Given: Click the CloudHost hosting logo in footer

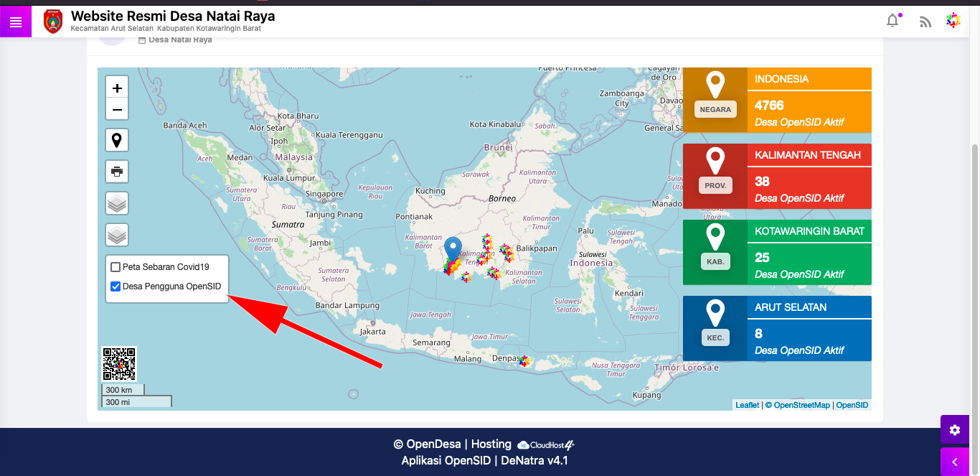Looking at the screenshot, I should pyautogui.click(x=546, y=445).
